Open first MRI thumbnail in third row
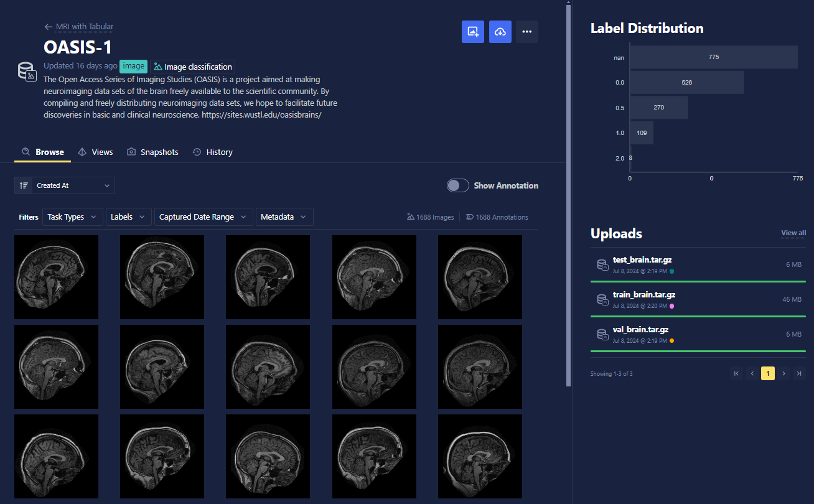The width and height of the screenshot is (814, 504). 56,456
